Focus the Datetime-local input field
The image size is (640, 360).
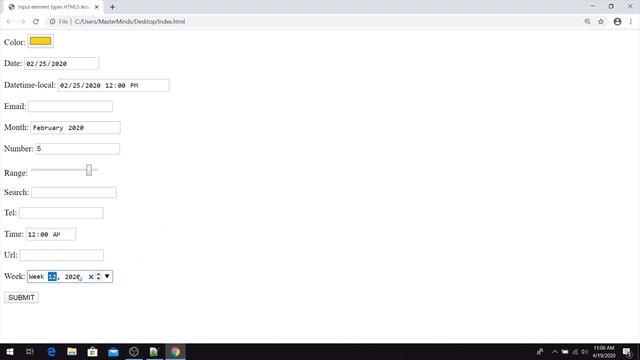(113, 85)
